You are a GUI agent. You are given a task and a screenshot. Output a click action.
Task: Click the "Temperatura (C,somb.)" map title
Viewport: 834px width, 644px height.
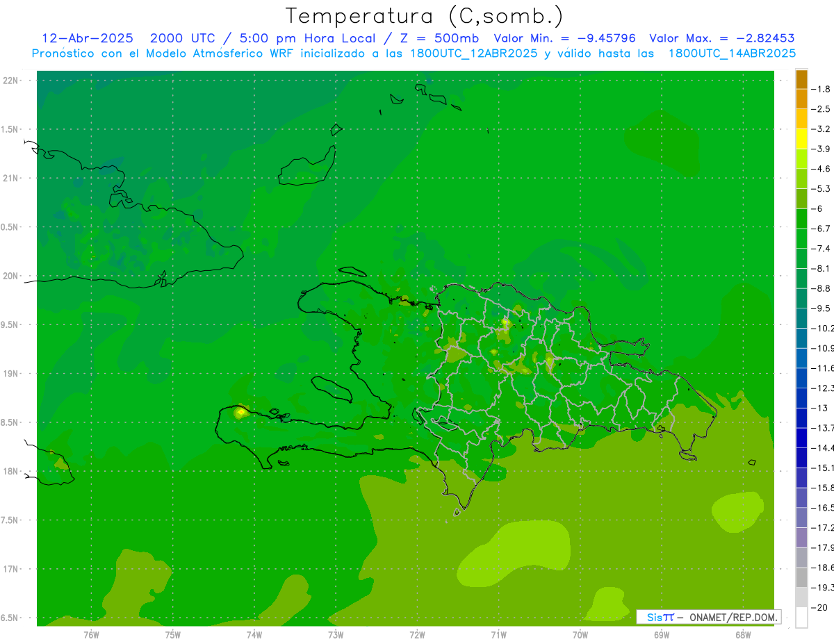click(x=424, y=17)
